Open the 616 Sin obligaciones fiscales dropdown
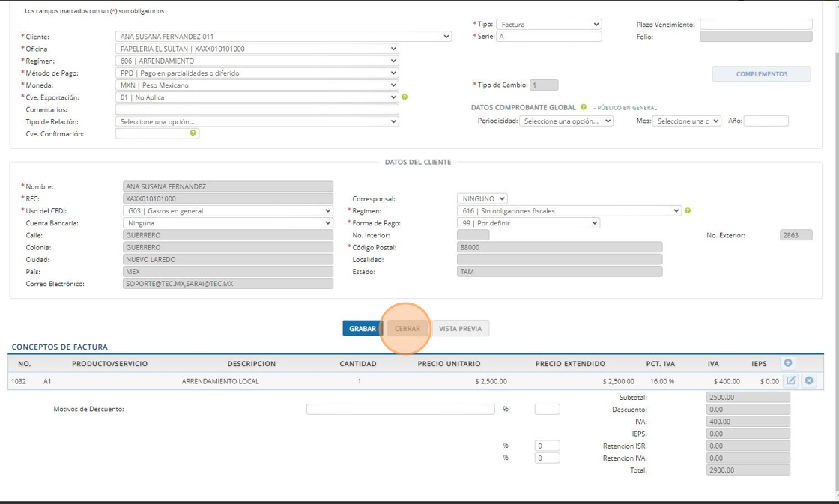 569,210
